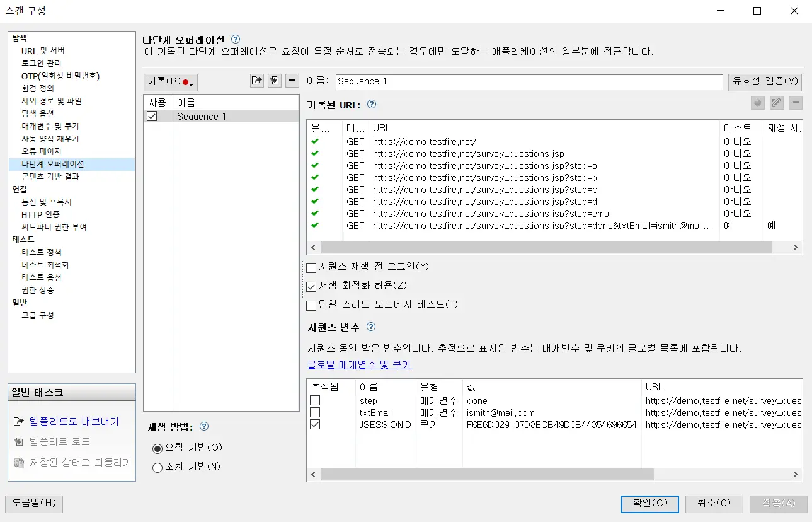The image size is (812, 522).
Task: Click the export sequence icon above the list
Action: tap(256, 81)
